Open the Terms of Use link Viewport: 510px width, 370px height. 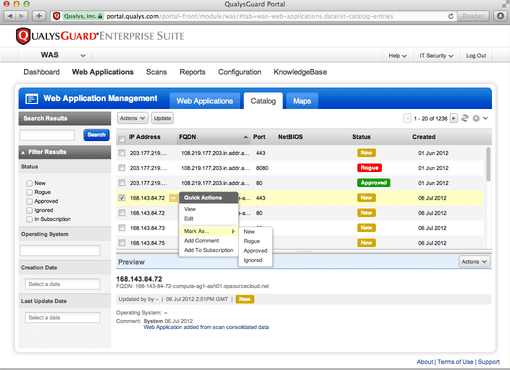coord(455,362)
